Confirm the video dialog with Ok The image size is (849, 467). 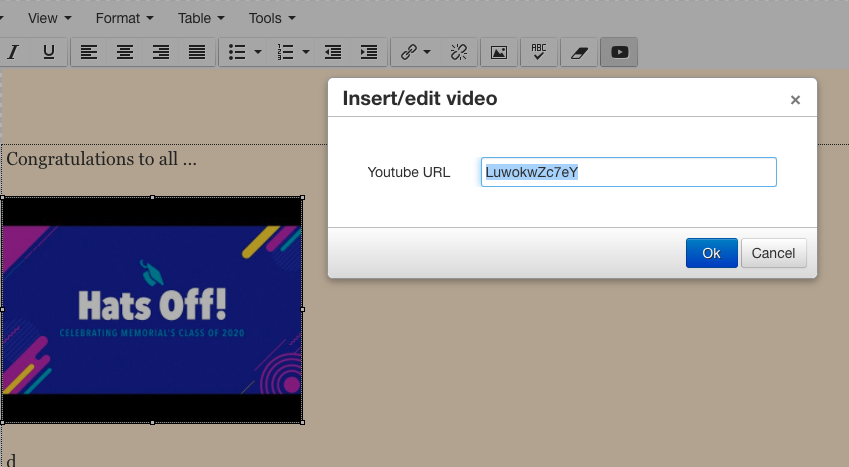click(711, 253)
